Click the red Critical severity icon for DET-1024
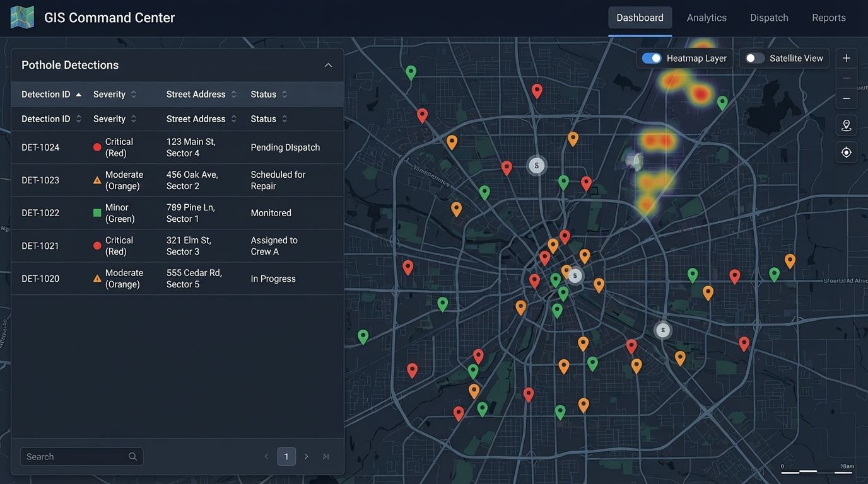This screenshot has width=868, height=484. click(97, 146)
